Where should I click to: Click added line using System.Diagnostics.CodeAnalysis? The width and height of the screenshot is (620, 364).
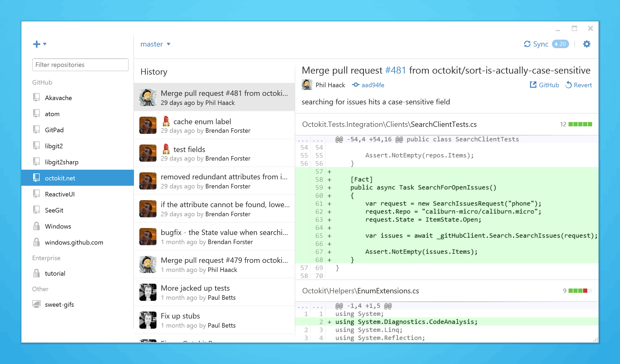[447, 322]
